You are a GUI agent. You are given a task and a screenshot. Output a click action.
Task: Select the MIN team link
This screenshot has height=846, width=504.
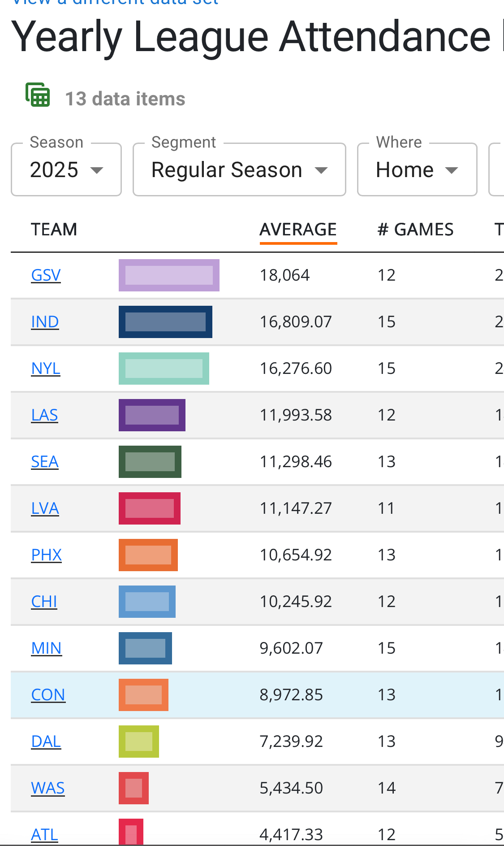pyautogui.click(x=46, y=648)
